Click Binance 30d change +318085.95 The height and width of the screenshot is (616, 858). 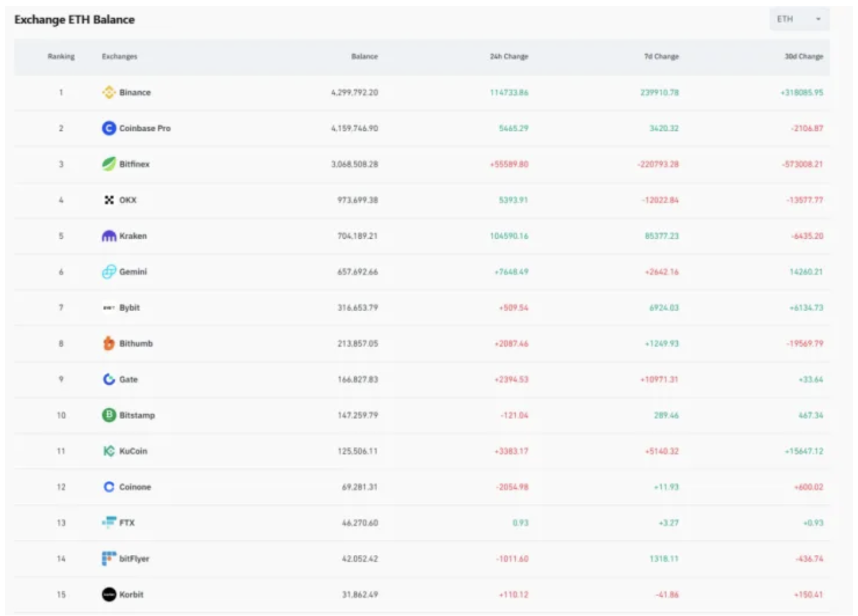(802, 92)
